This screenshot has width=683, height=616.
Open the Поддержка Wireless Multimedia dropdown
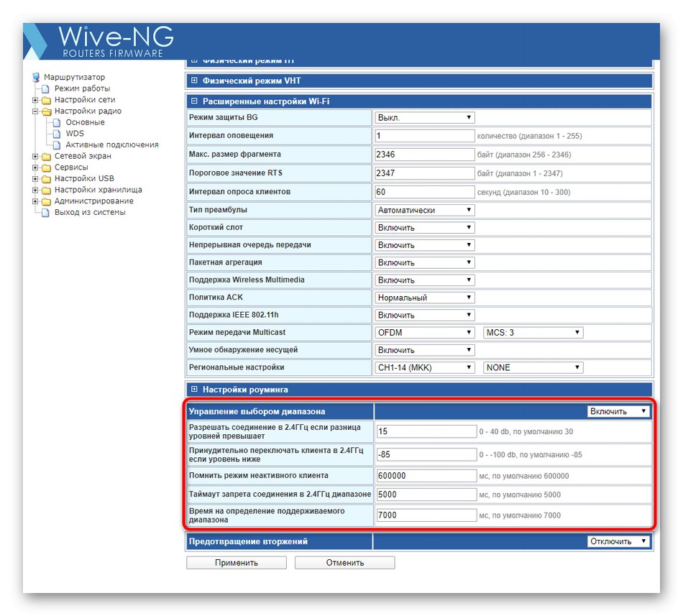pos(425,280)
